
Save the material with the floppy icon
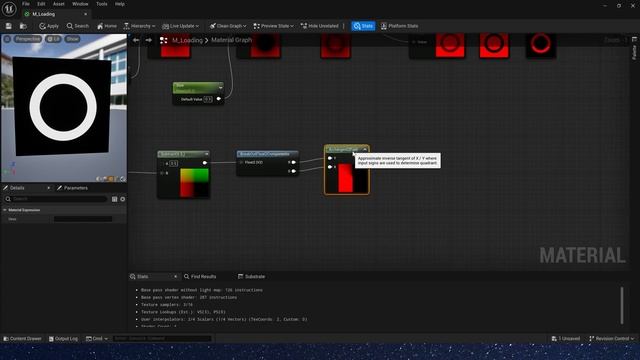[x=9, y=26]
